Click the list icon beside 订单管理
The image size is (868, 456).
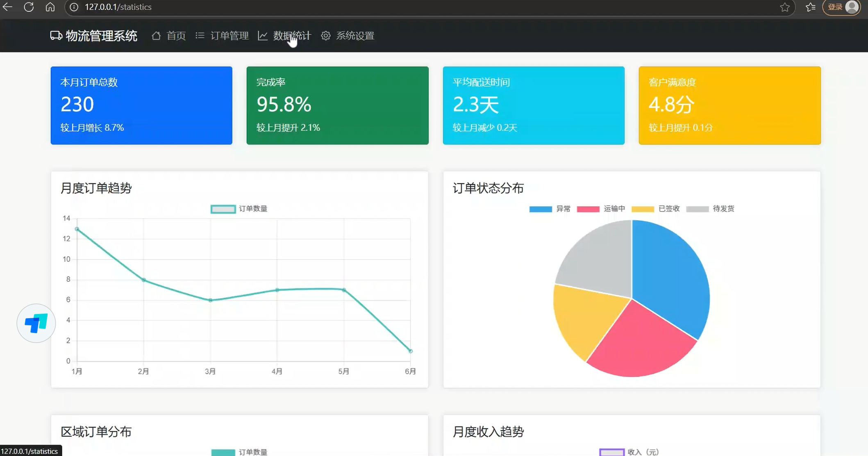click(x=200, y=36)
